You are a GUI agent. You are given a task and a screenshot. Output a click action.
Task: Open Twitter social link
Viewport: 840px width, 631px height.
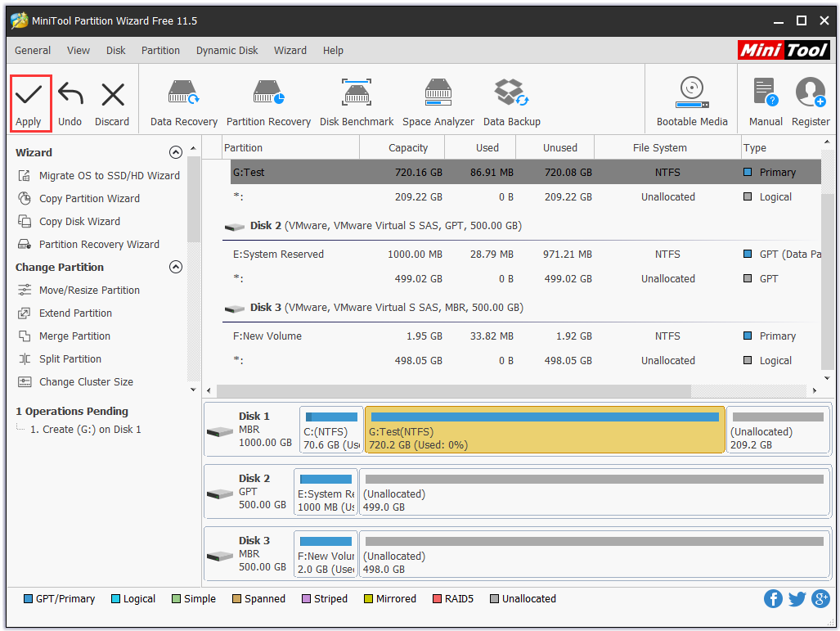797,598
